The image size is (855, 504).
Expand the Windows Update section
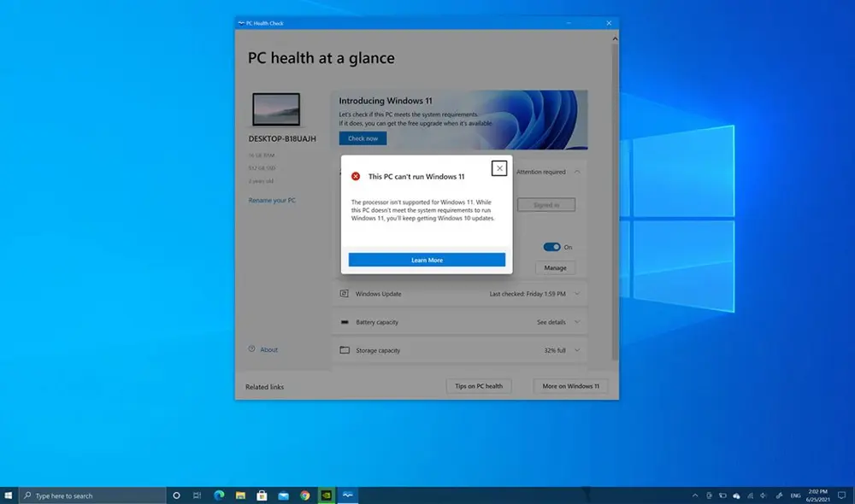pos(578,293)
